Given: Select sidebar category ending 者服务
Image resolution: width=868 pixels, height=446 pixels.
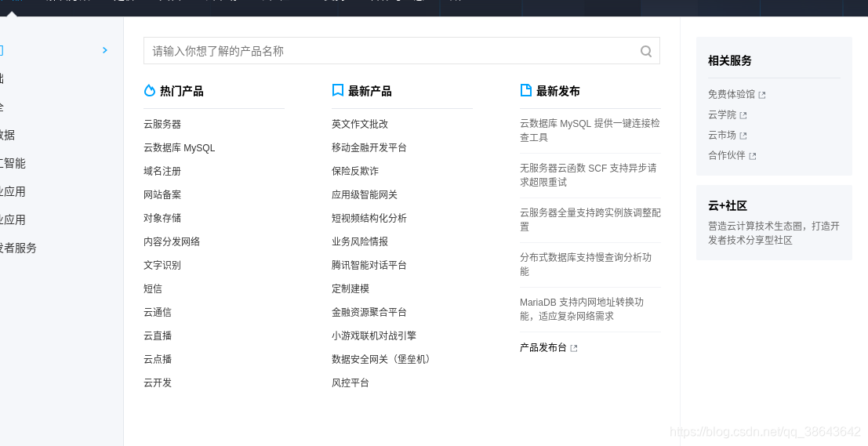Looking at the screenshot, I should (18, 248).
